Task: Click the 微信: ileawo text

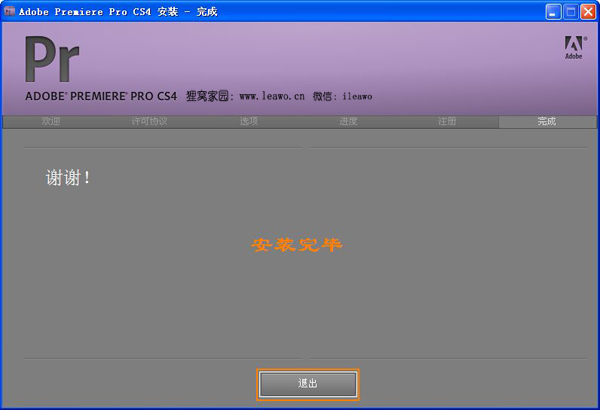Action: pos(342,96)
